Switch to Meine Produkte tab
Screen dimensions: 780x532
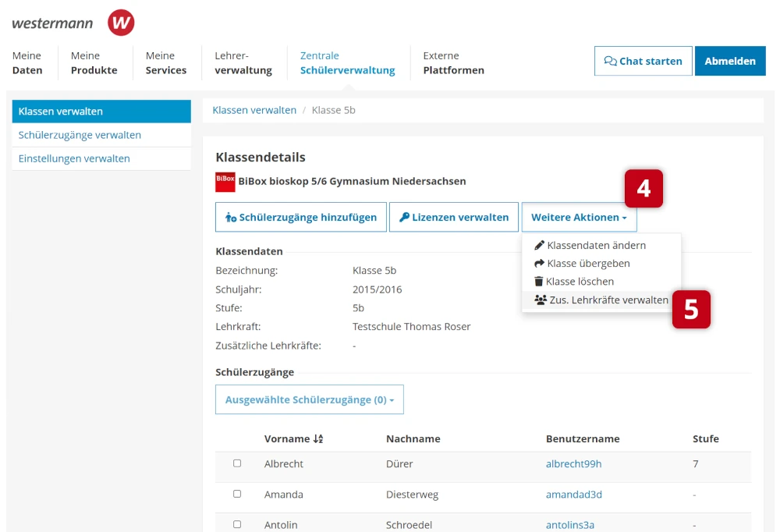[x=94, y=62]
